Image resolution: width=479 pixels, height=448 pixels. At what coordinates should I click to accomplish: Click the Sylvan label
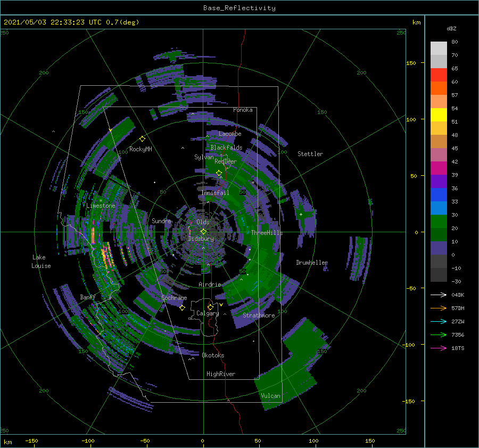point(204,157)
